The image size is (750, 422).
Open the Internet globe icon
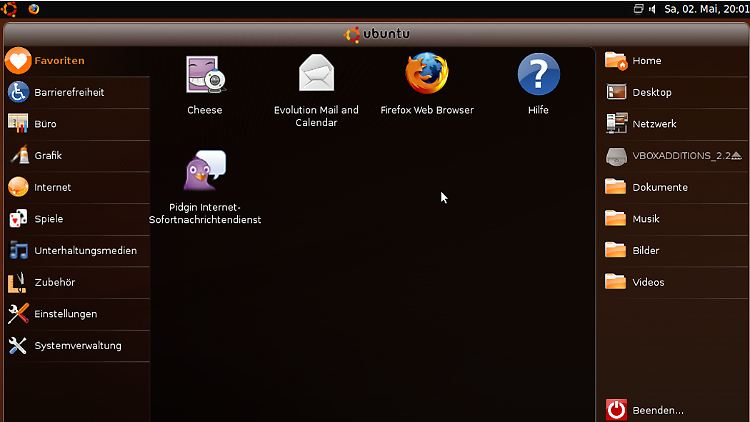pos(18,187)
